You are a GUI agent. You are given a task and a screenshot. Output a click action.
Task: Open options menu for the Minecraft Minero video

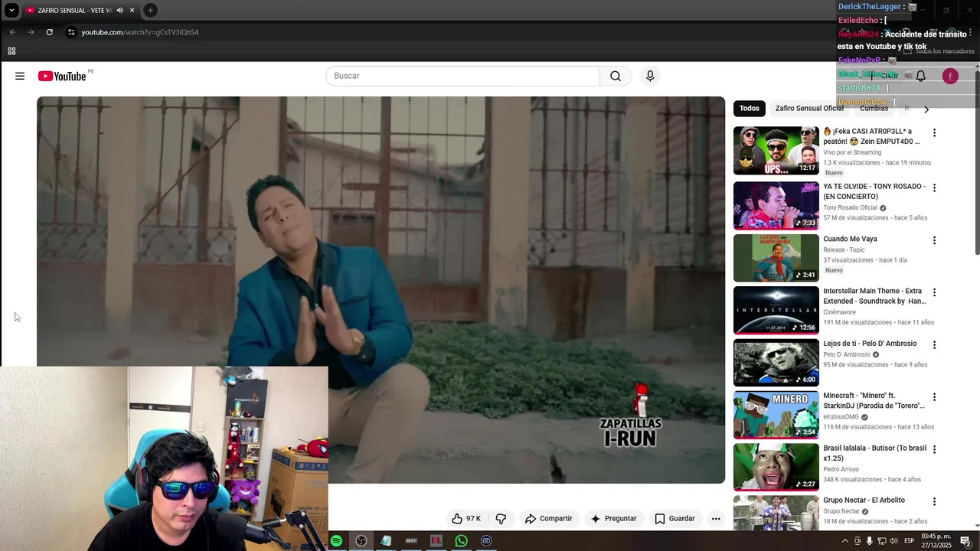934,397
